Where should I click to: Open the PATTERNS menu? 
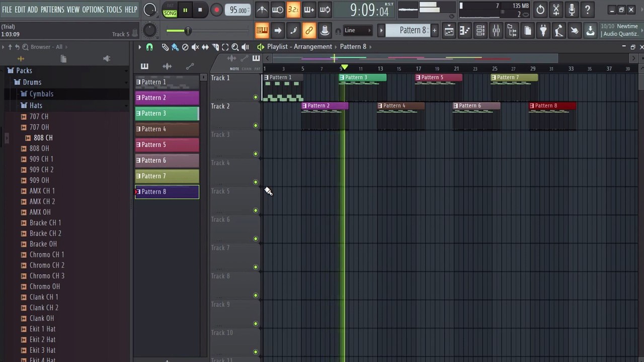click(52, 10)
